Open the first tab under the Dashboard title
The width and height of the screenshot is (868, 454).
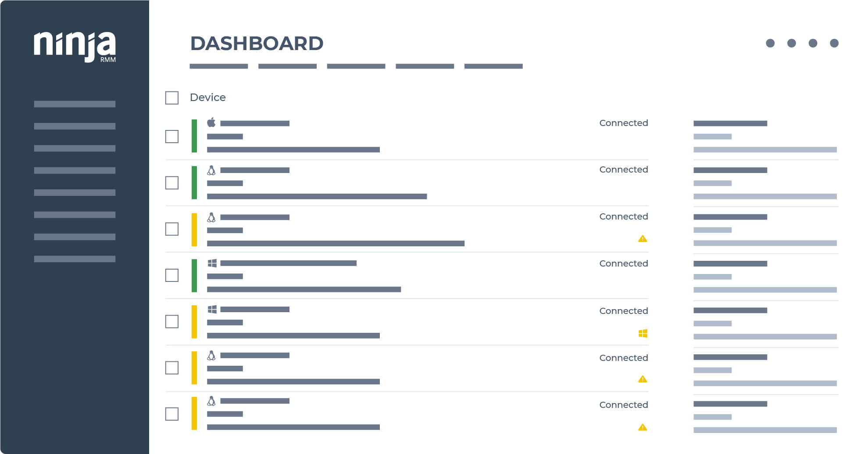tap(218, 66)
